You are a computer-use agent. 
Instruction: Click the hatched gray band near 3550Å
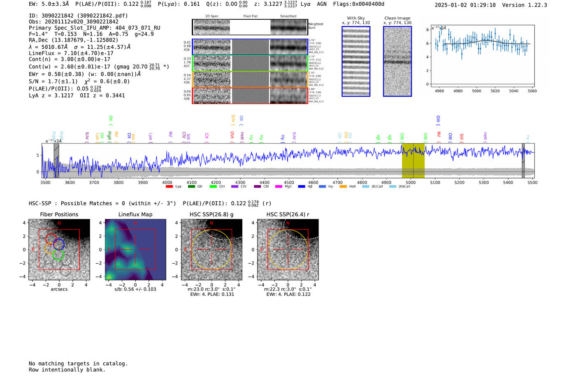(56, 161)
